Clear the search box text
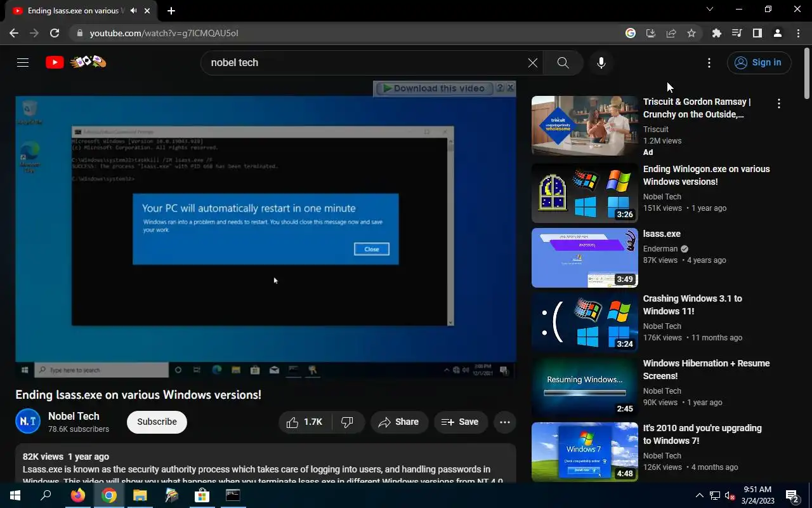The image size is (812, 508). [x=532, y=63]
